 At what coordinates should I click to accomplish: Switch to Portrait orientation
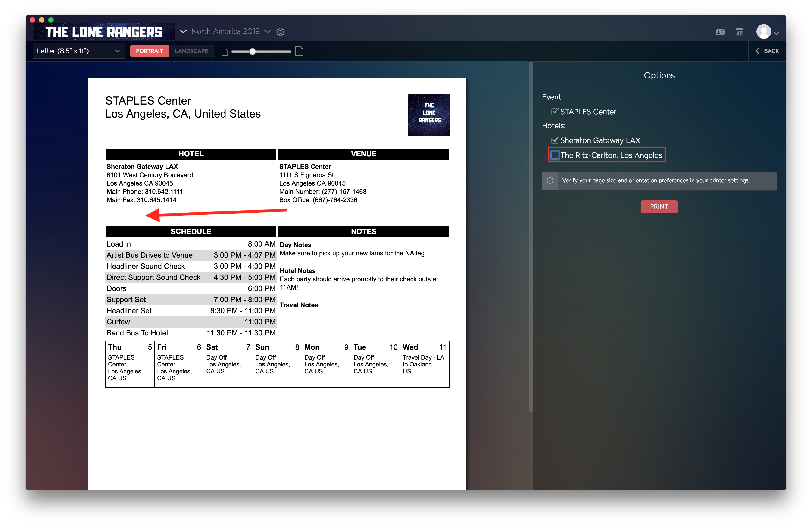(x=149, y=51)
